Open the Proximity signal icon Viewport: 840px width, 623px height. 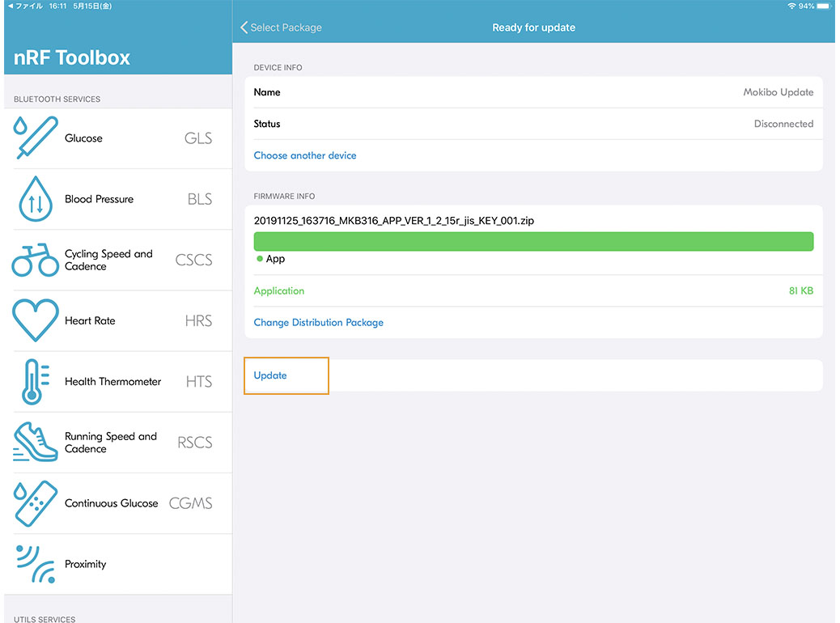[x=36, y=564]
